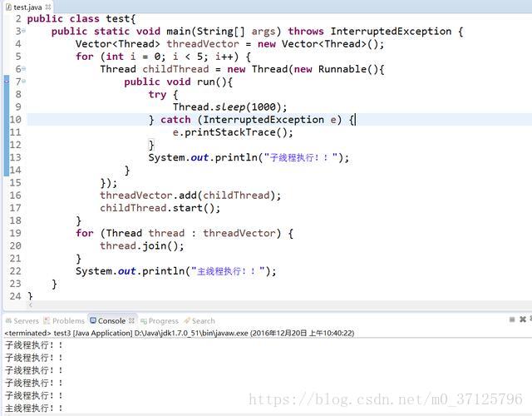Click the 'public class test{' line
The height and width of the screenshot is (416, 532).
[x=81, y=18]
